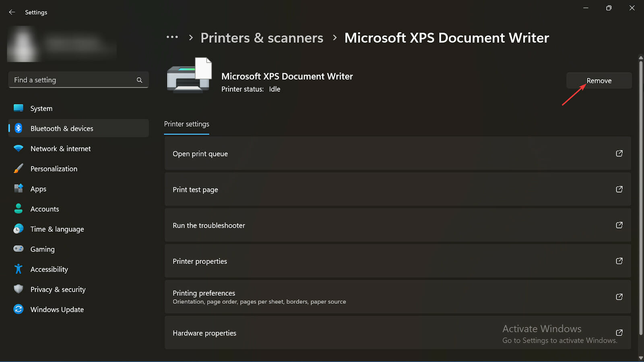Open System settings label

point(41,108)
